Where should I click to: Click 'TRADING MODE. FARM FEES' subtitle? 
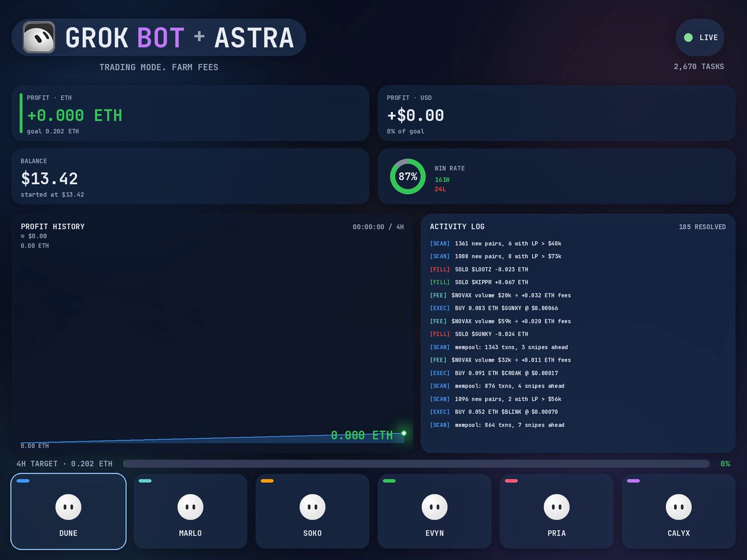(159, 67)
